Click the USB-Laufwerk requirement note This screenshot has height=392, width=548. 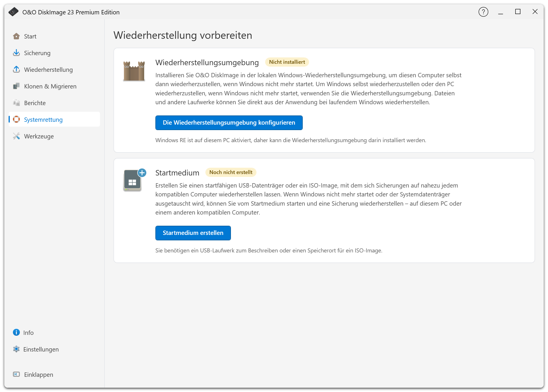pyautogui.click(x=269, y=250)
